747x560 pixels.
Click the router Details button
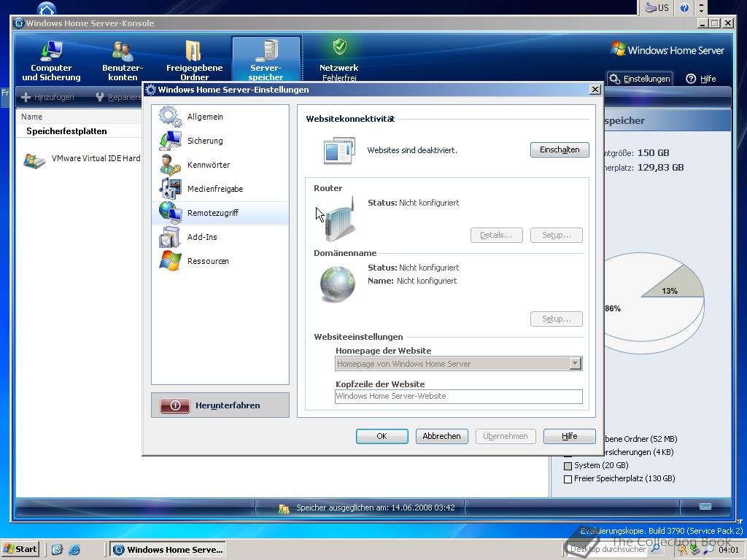[x=496, y=235]
